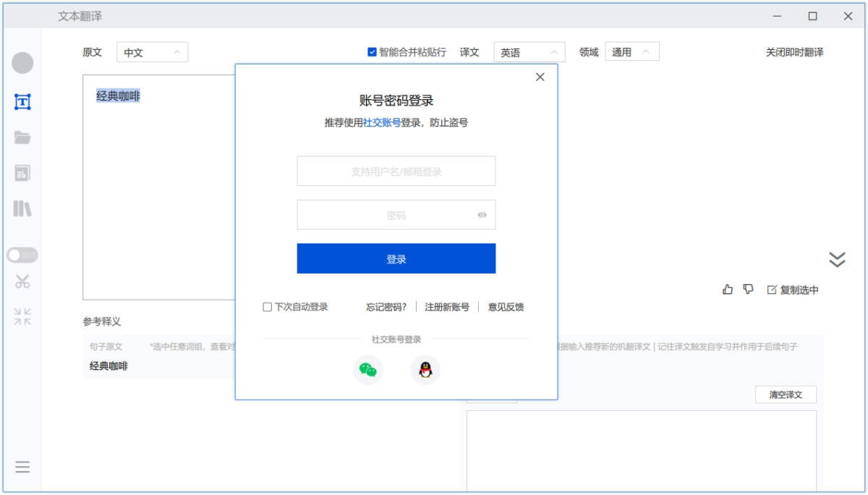Open the 原文 language dropdown showing 中文
868x495 pixels.
(152, 52)
